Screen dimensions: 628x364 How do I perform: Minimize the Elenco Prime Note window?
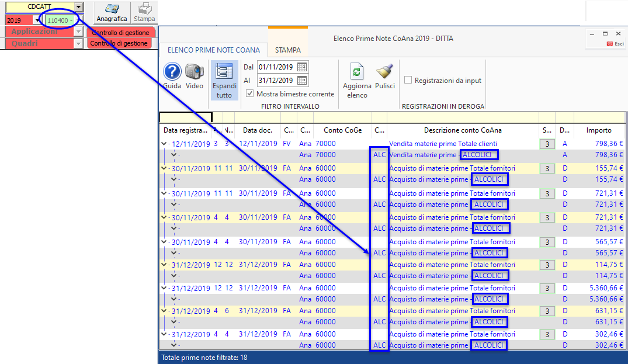pyautogui.click(x=592, y=34)
